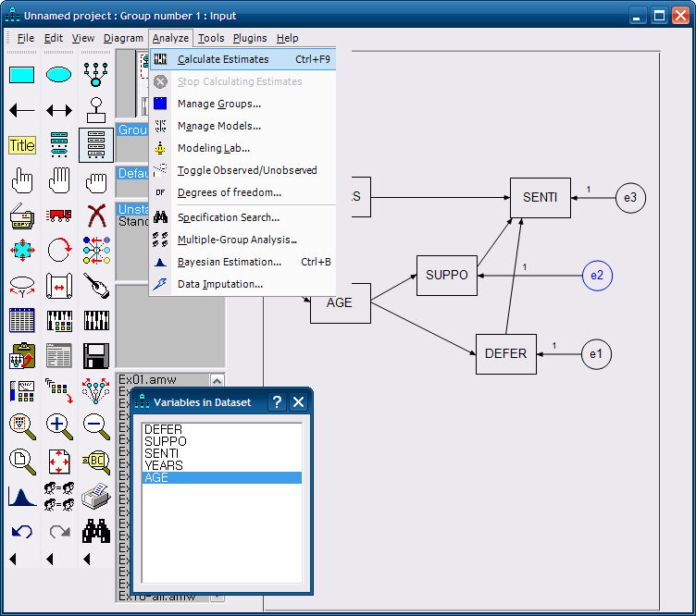696x616 pixels.
Task: Choose Modeling Lab... menu entry
Action: [x=242, y=148]
